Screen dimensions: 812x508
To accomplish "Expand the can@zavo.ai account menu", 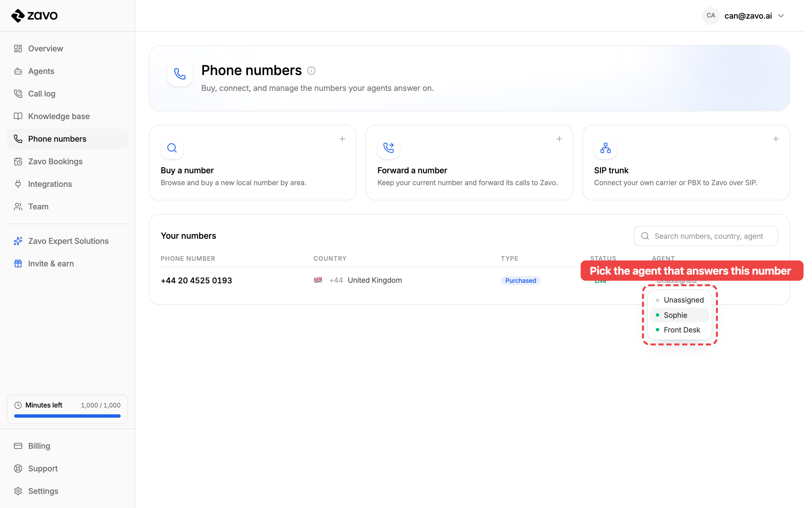I will [x=743, y=16].
